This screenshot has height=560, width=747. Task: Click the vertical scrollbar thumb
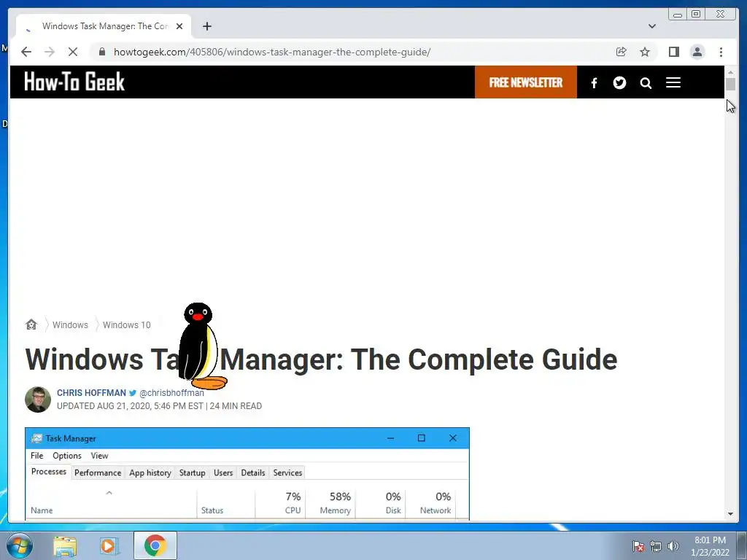(x=730, y=85)
